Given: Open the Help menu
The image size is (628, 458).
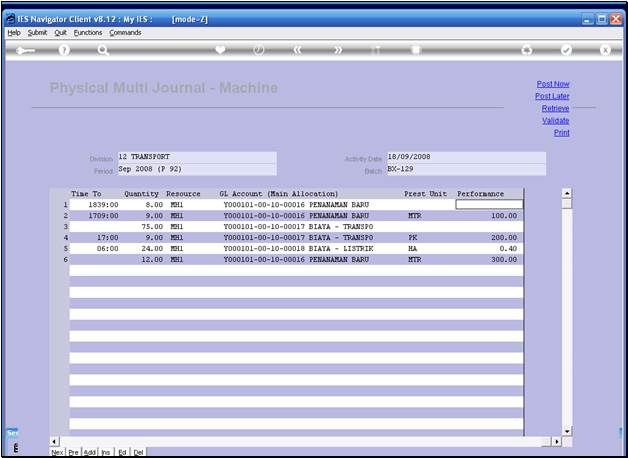Looking at the screenshot, I should coord(14,33).
